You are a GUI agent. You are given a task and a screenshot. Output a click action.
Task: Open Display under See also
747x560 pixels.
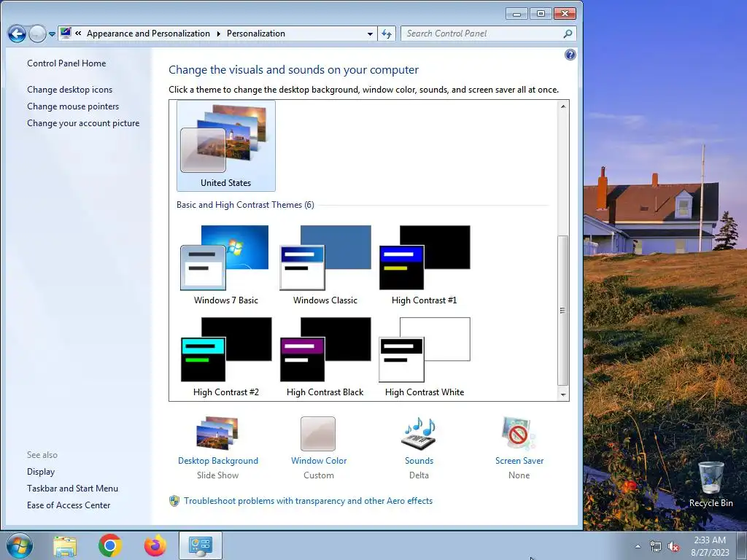tap(41, 472)
